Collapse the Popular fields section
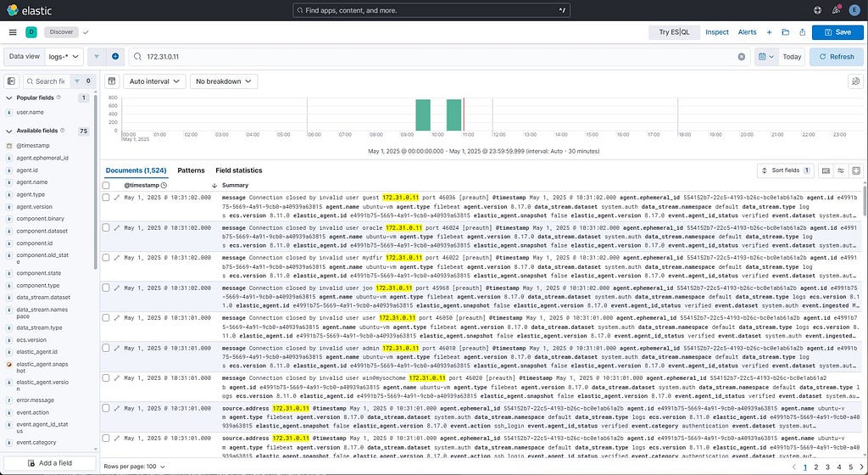868x475 pixels. tap(8, 98)
